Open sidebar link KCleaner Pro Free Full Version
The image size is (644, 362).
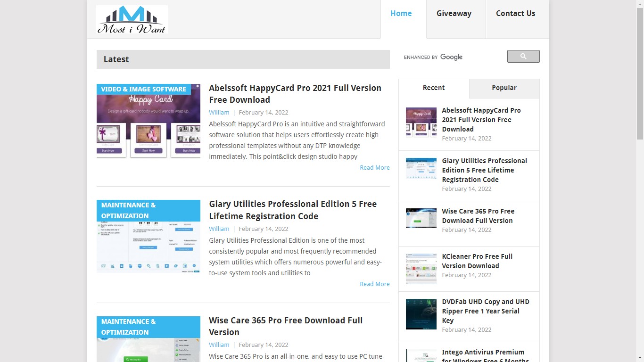[x=477, y=261]
